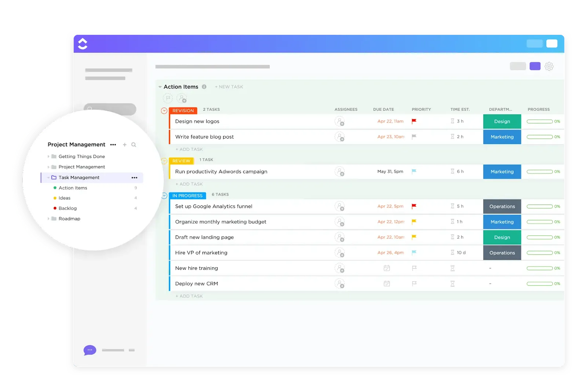Assign someone to Run productivity Adwords campaign
The height and width of the screenshot is (392, 587).
coord(340,172)
